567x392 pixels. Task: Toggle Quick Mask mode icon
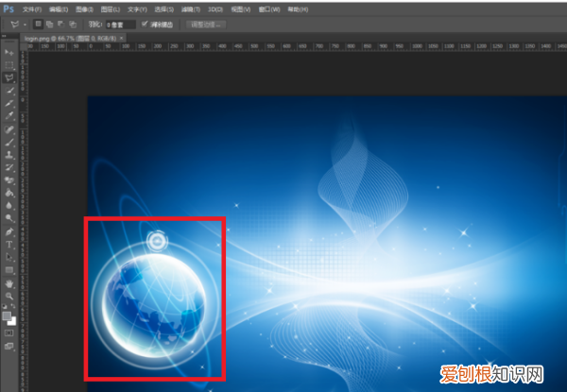pyautogui.click(x=9, y=332)
